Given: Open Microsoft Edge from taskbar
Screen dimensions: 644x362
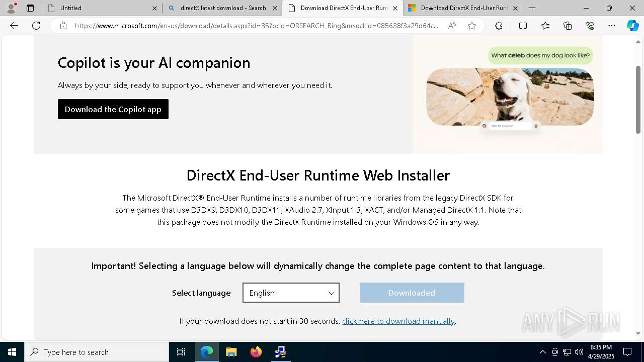Looking at the screenshot, I should point(207,352).
